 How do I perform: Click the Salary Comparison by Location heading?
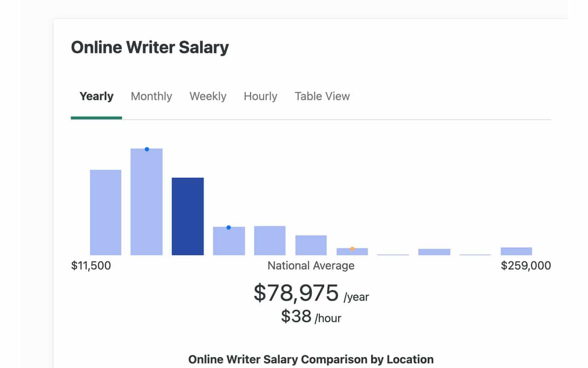click(x=311, y=359)
